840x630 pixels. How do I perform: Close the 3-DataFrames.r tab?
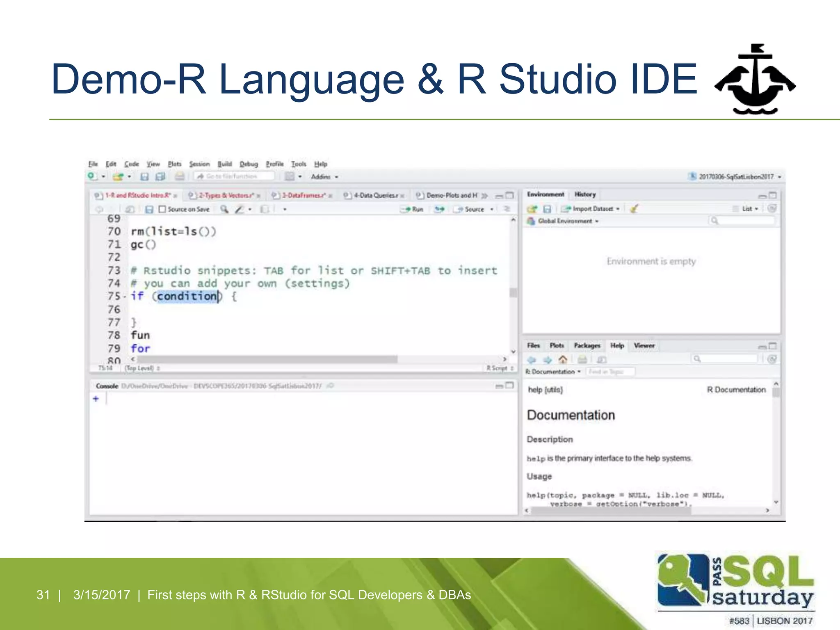[x=330, y=196]
